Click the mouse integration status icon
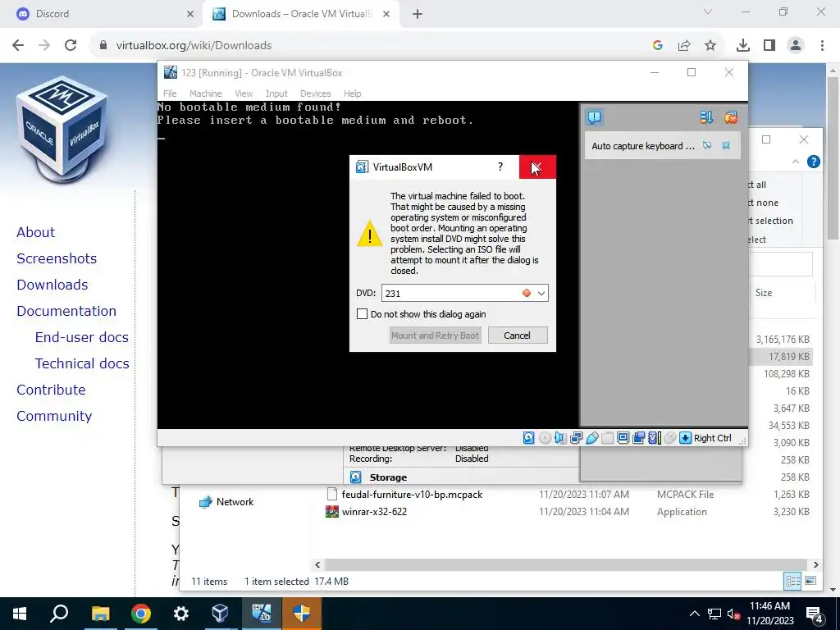 [669, 438]
